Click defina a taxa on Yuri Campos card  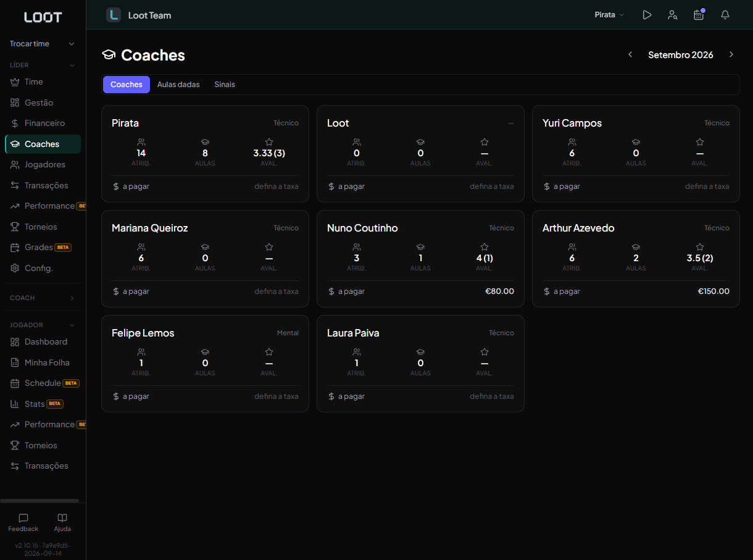click(x=707, y=186)
